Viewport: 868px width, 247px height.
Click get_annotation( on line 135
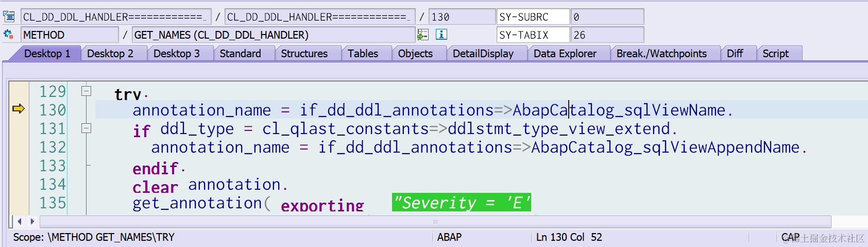[x=201, y=203]
